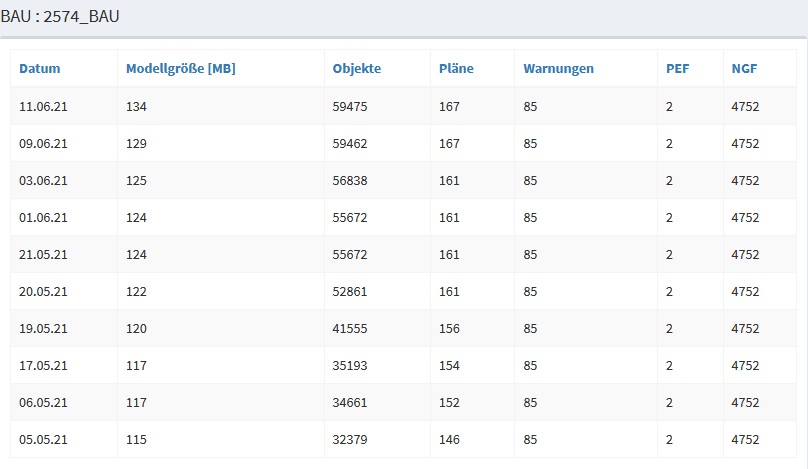Select the date cell 17.05.21
808x469 pixels.
pos(43,365)
